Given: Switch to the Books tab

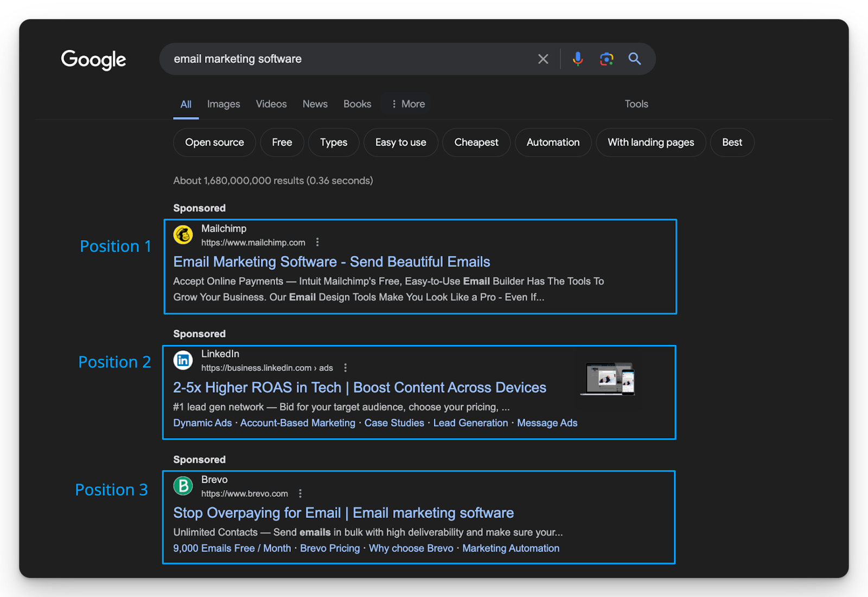Looking at the screenshot, I should click(x=358, y=104).
